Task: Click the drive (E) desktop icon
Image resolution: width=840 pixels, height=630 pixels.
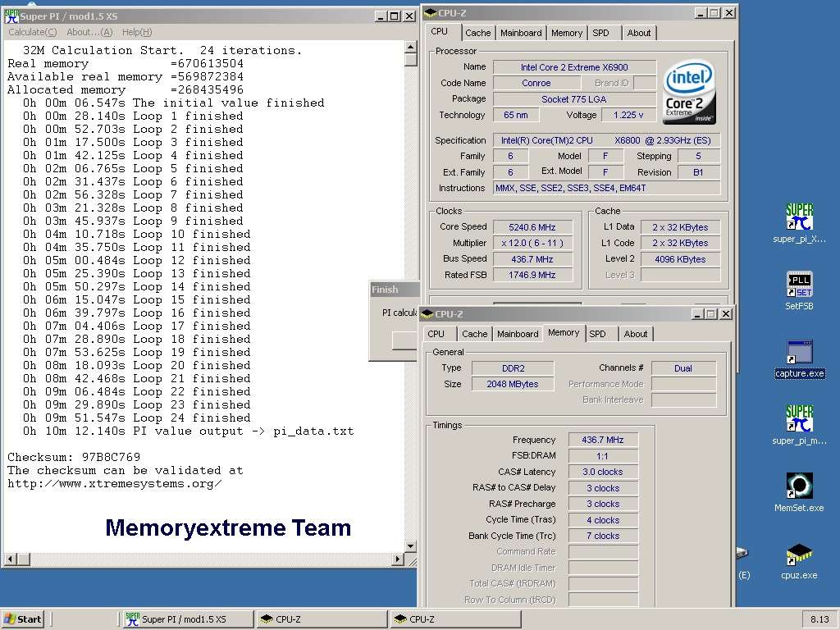Action: 743,563
